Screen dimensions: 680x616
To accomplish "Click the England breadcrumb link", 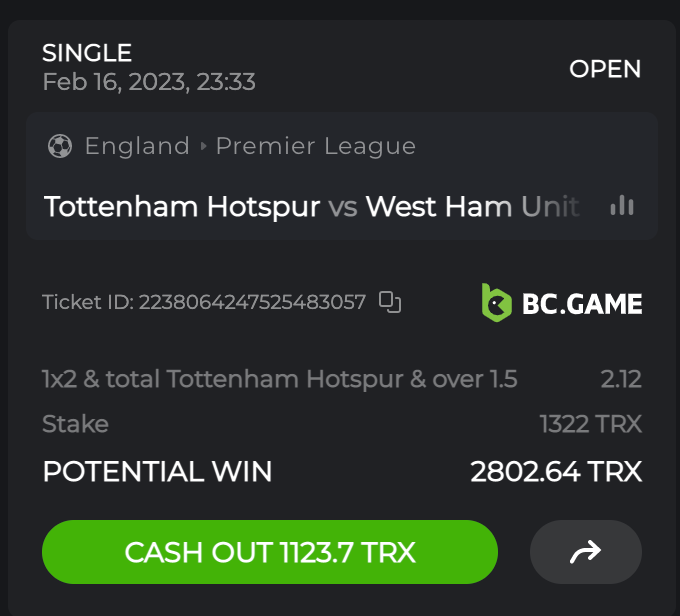I will (137, 146).
